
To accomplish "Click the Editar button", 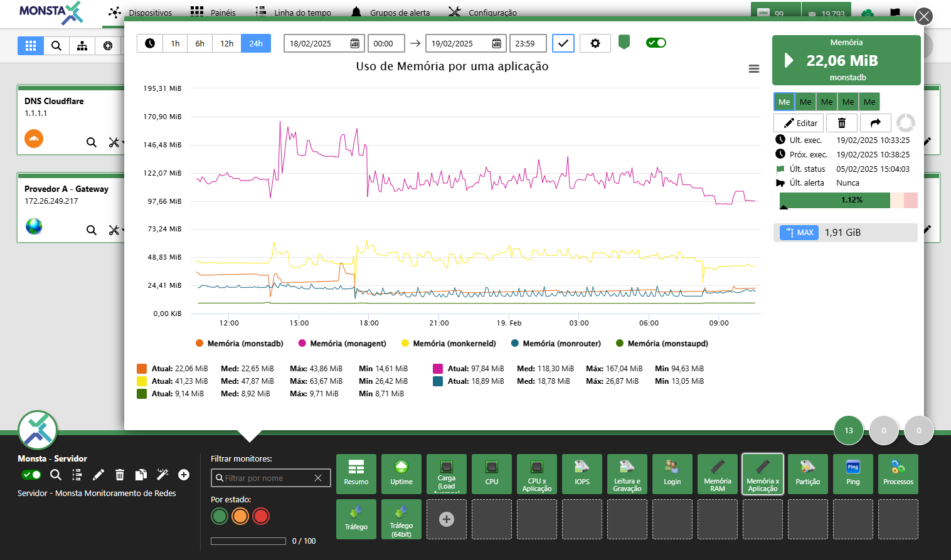I will pyautogui.click(x=799, y=123).
